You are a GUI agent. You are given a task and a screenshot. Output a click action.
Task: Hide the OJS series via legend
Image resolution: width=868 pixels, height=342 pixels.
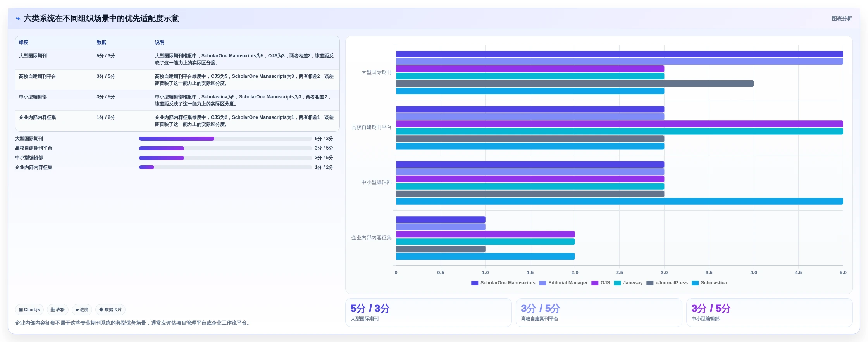pyautogui.click(x=601, y=283)
